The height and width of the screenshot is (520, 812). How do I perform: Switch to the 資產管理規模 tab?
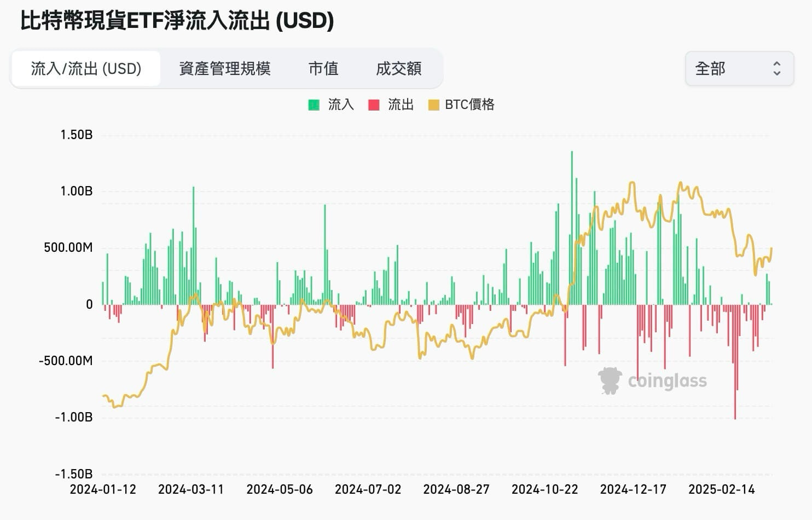tap(225, 68)
